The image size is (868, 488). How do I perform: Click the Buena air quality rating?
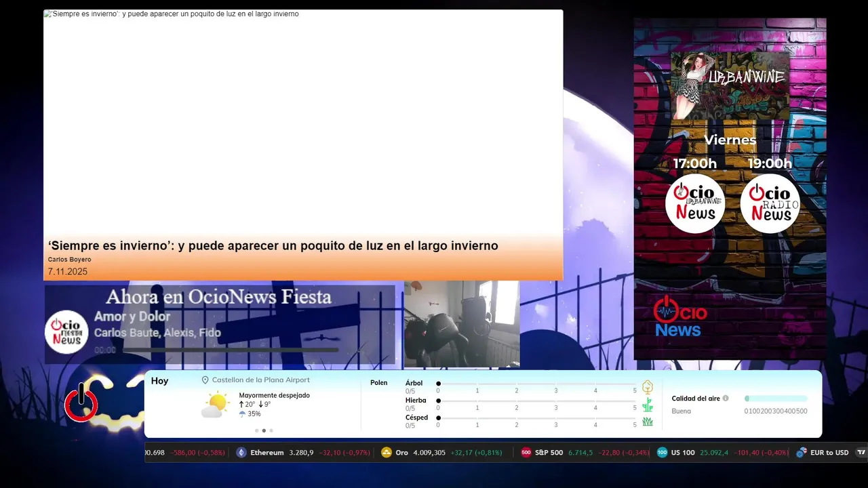(682, 411)
